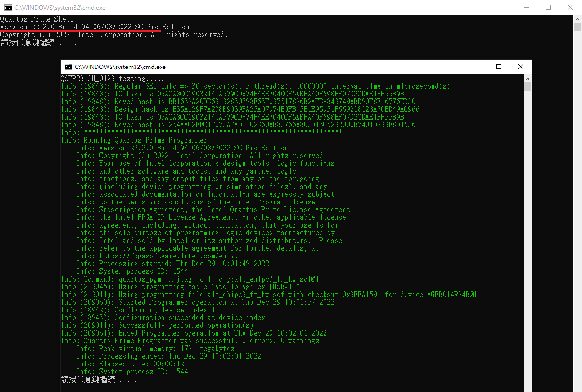
Task: Click the front window scrollbar up arrow
Action: [528, 78]
